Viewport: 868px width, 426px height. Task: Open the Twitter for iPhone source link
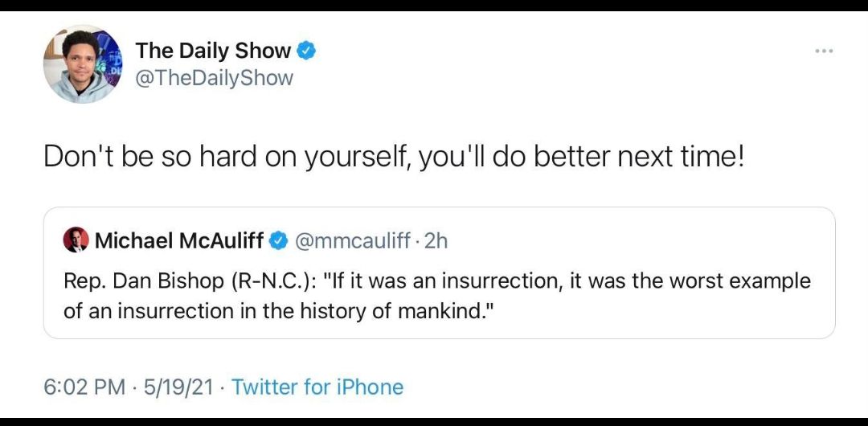pyautogui.click(x=317, y=387)
